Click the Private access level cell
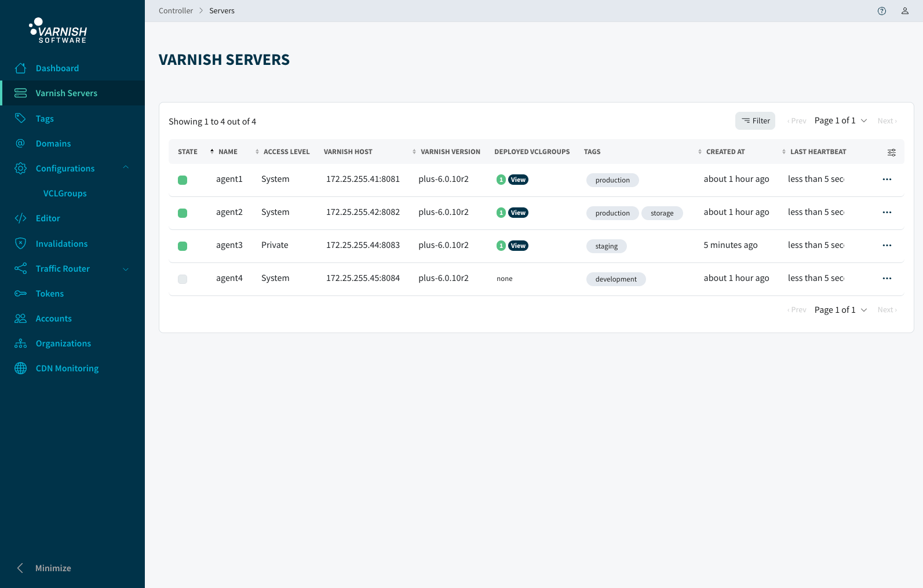 click(275, 245)
